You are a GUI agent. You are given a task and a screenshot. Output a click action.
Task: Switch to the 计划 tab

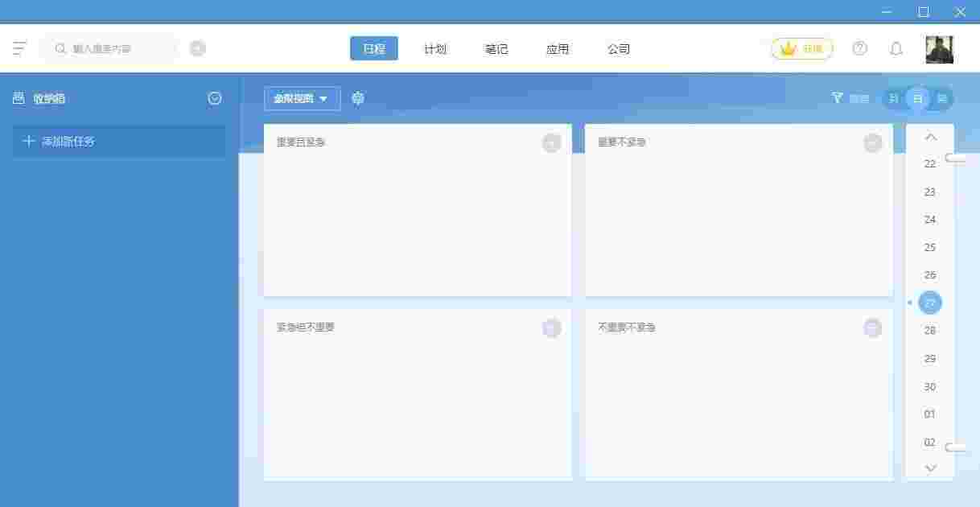[x=435, y=48]
